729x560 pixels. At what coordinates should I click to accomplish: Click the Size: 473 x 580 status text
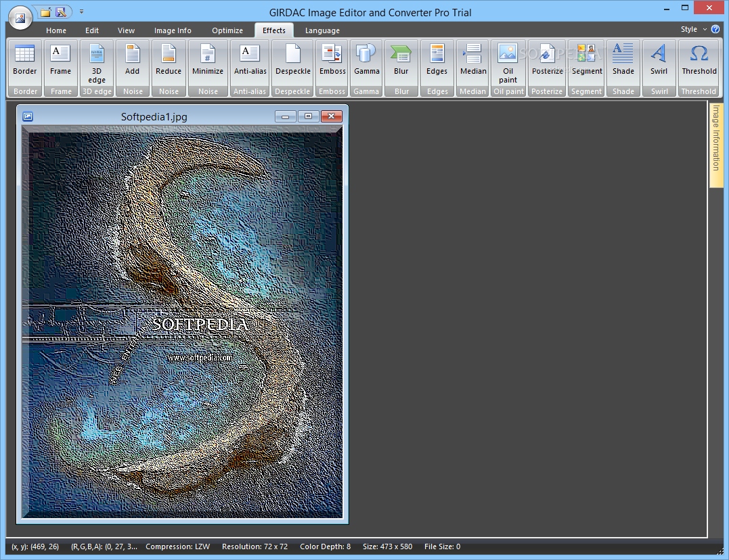387,546
